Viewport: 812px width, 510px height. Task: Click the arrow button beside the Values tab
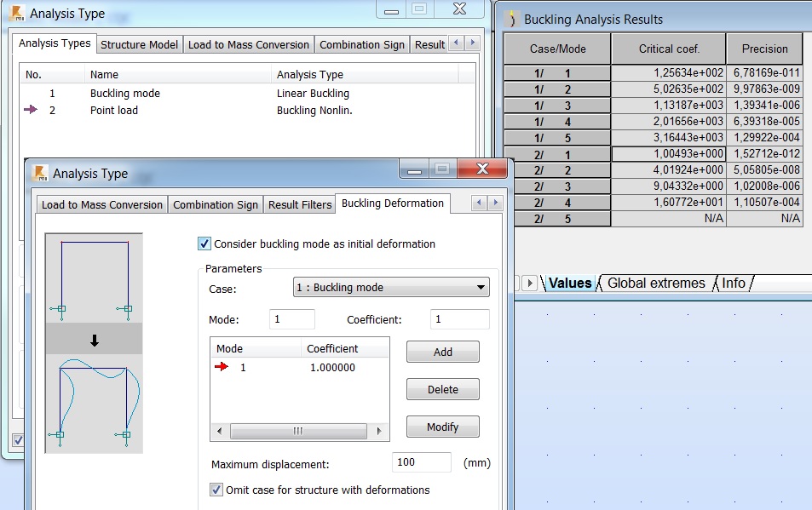click(x=529, y=283)
